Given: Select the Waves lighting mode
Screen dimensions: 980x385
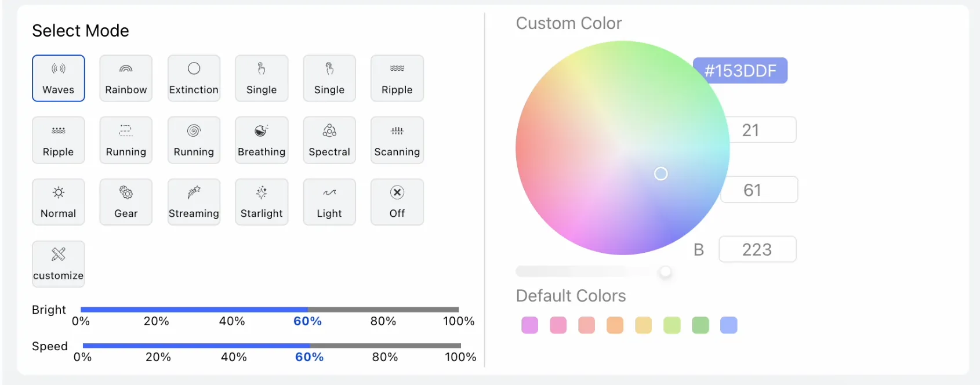Looking at the screenshot, I should click(58, 78).
